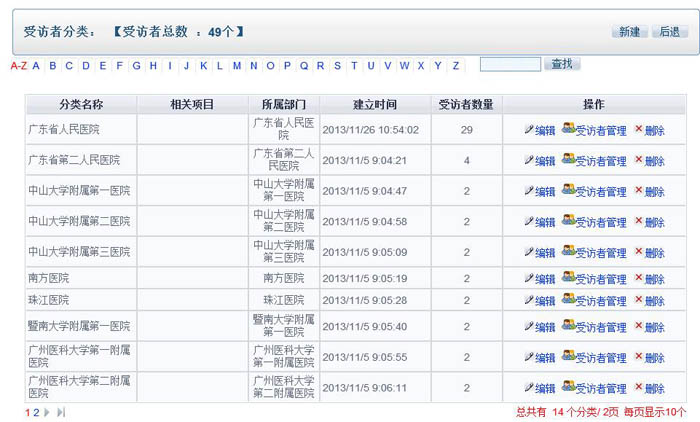Click the 受访者数量 column header
The width and height of the screenshot is (700, 422).
[466, 104]
